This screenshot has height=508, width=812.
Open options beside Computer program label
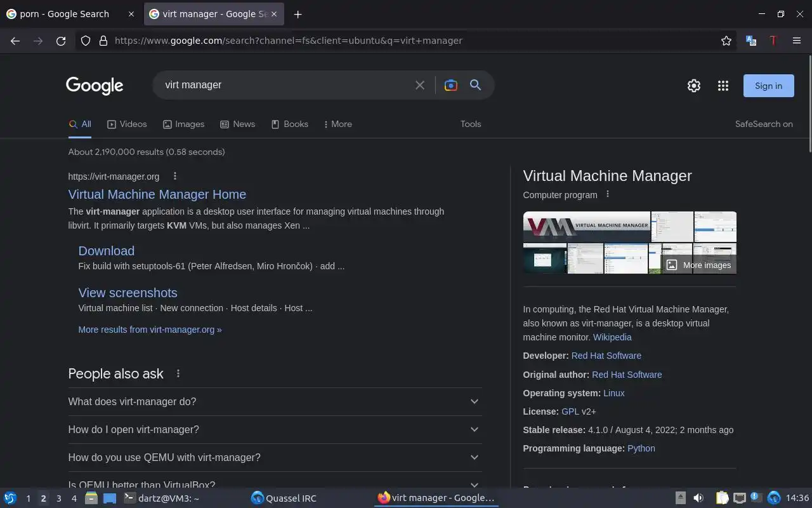coord(608,194)
